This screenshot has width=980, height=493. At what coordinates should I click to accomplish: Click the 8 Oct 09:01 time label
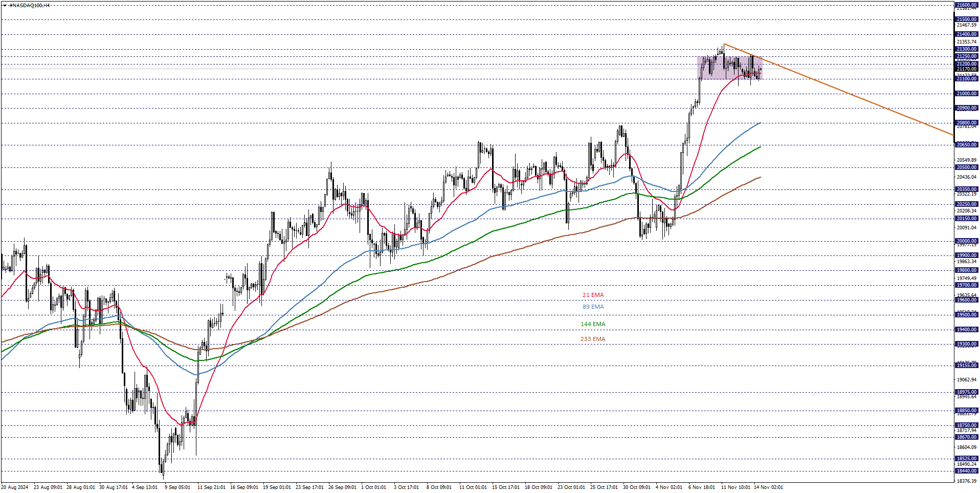coord(439,487)
